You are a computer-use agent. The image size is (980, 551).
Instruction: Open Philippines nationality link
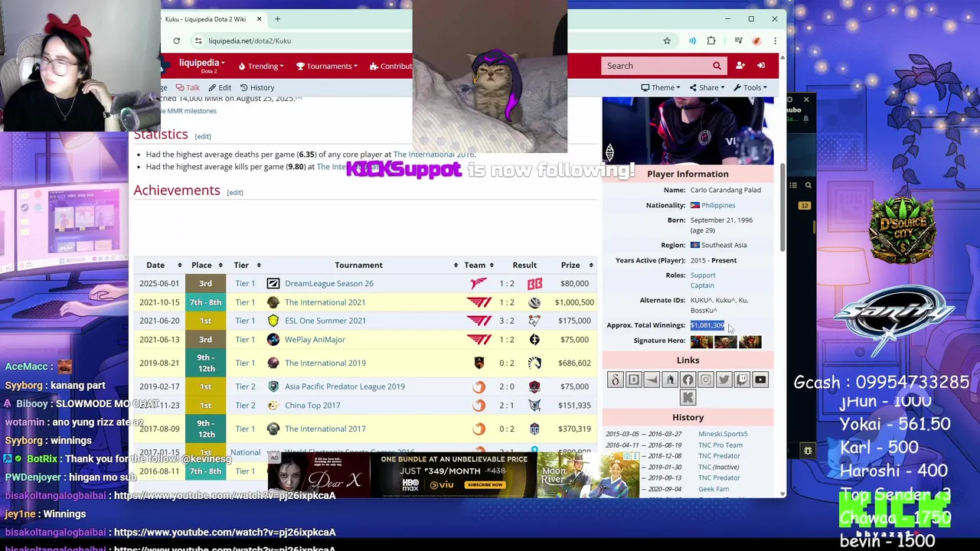718,205
